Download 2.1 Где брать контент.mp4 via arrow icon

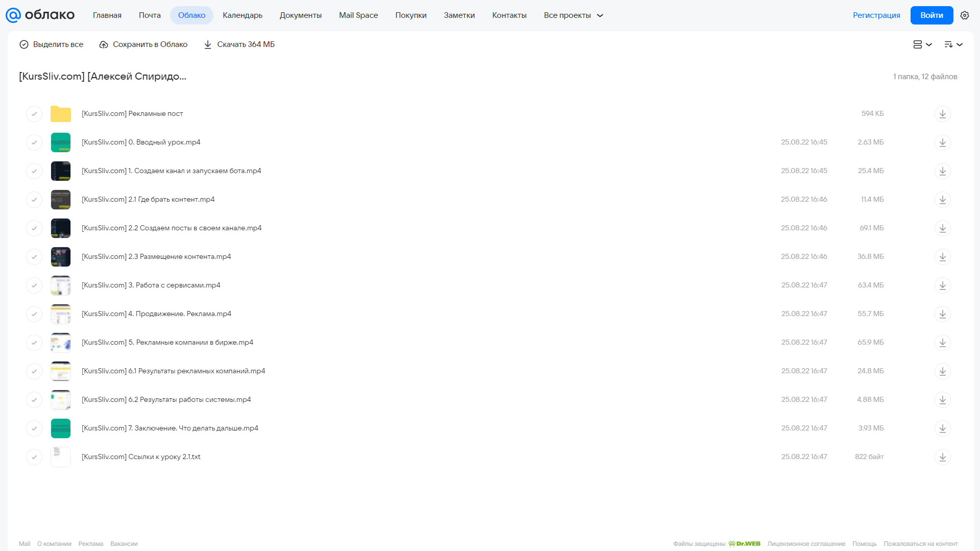(942, 200)
